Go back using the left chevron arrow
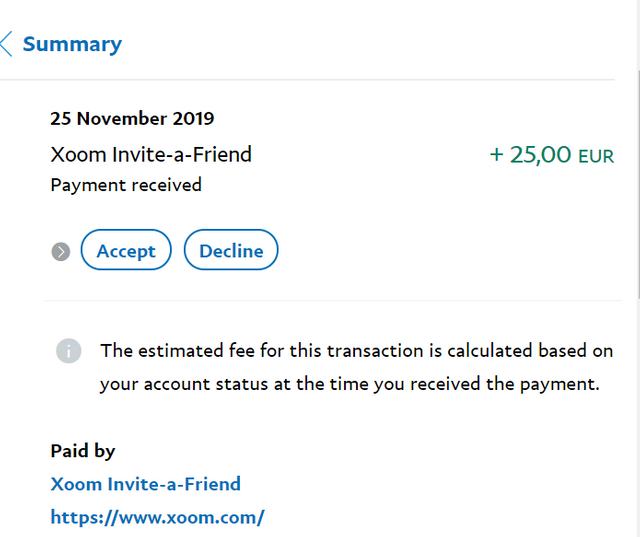The height and width of the screenshot is (537, 640). (6, 44)
